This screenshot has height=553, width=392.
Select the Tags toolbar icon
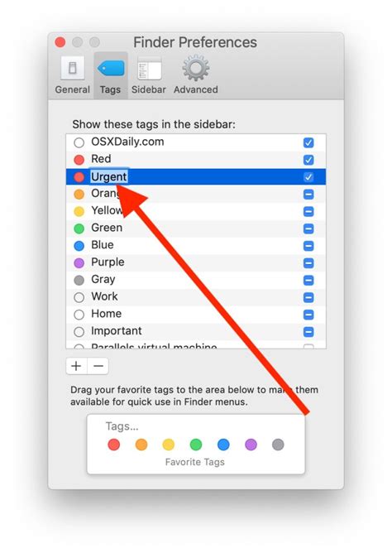[x=110, y=75]
